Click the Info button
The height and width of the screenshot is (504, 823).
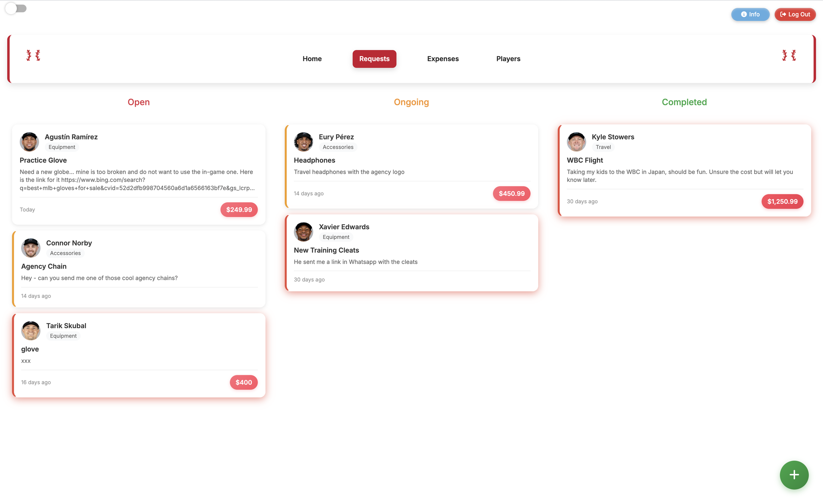[750, 14]
